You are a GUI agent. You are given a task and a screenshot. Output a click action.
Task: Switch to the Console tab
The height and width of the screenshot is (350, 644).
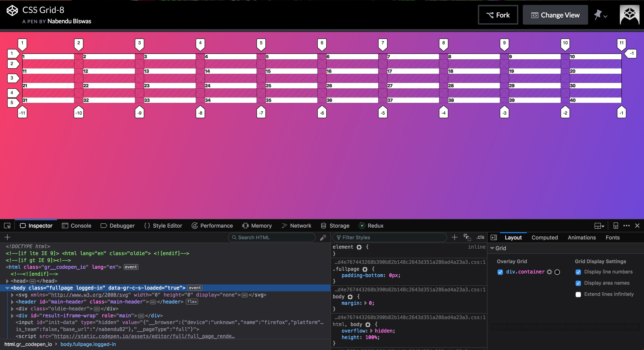point(76,226)
